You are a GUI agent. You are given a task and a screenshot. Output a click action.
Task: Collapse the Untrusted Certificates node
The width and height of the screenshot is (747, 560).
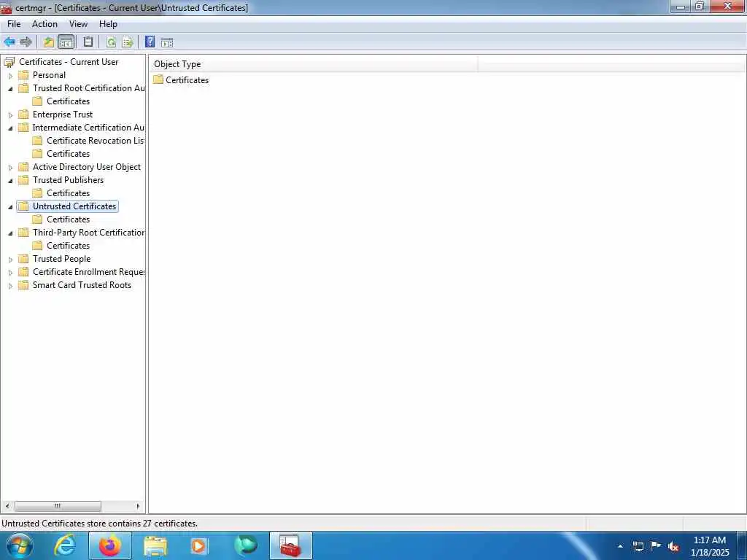click(x=10, y=206)
